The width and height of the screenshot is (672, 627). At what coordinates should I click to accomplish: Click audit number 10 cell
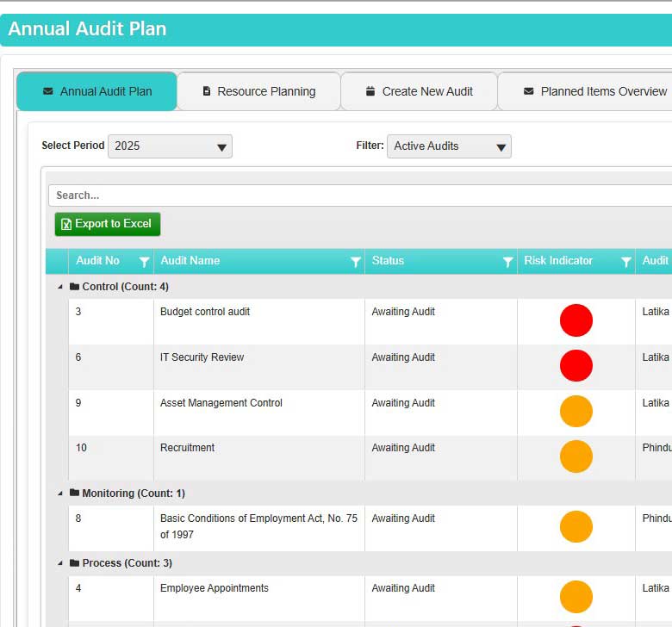coord(111,458)
